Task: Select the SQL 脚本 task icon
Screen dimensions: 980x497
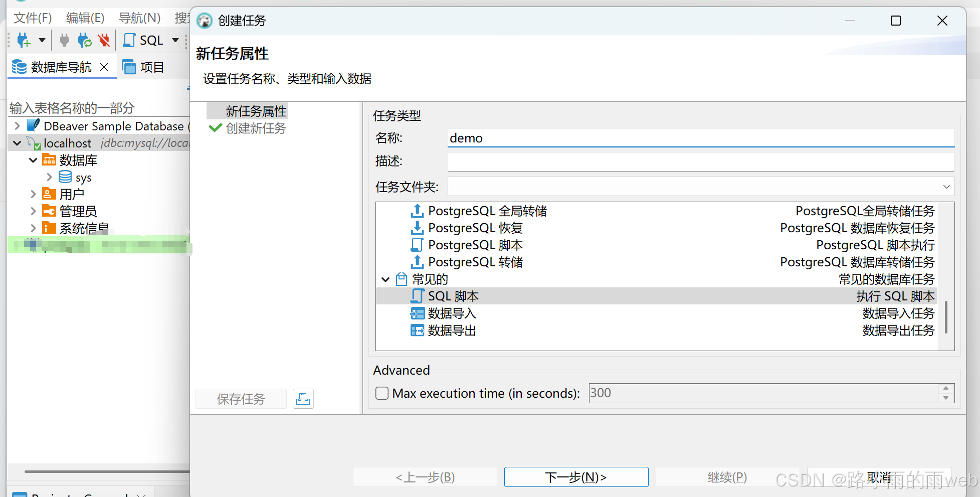Action: click(x=417, y=296)
